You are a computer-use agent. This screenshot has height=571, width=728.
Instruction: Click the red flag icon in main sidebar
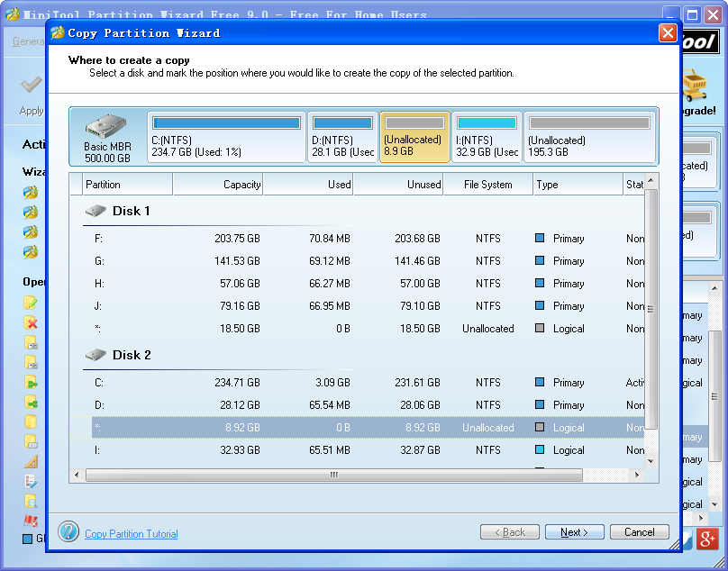click(x=31, y=521)
